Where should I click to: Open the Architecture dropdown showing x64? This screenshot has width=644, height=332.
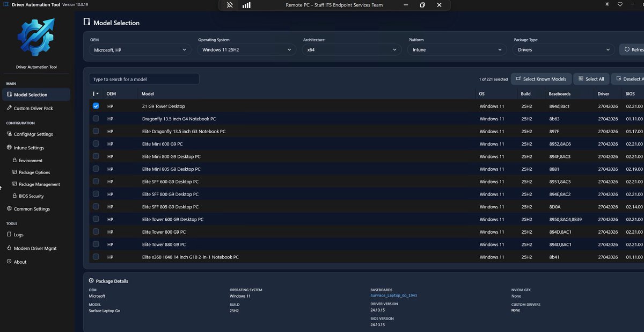352,49
